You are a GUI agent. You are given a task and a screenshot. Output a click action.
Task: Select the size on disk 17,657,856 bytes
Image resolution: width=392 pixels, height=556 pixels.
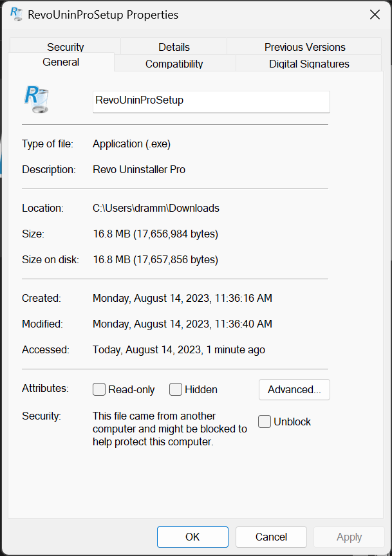[155, 260]
